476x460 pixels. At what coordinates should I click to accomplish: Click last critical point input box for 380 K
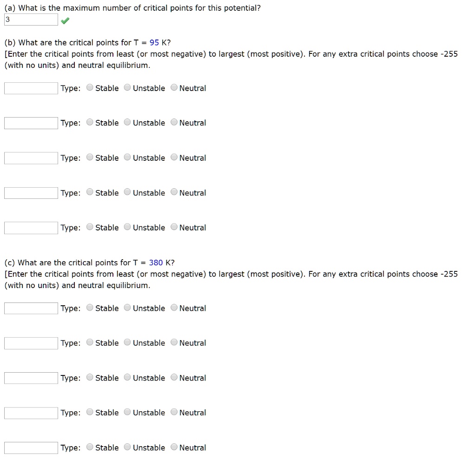31,447
